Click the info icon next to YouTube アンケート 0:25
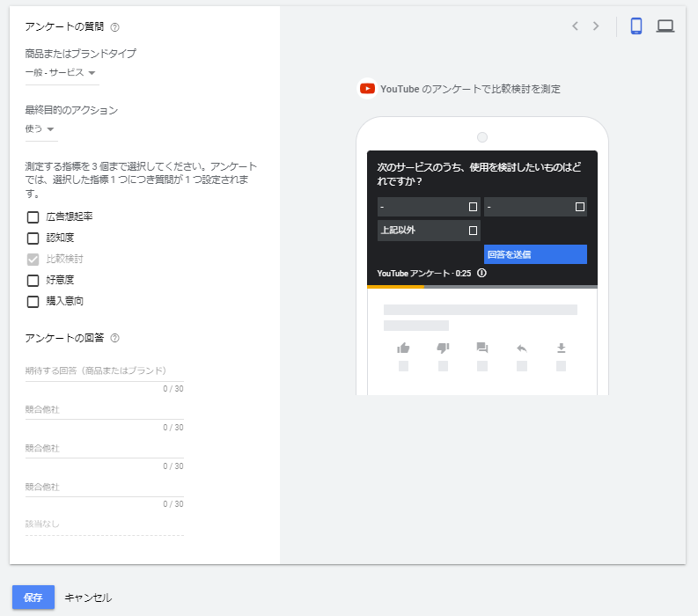 [x=481, y=273]
